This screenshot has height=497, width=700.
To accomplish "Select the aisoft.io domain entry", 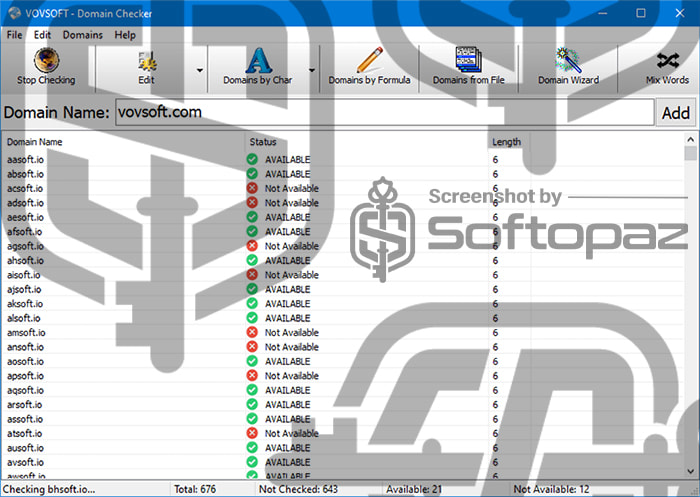I will point(24,275).
